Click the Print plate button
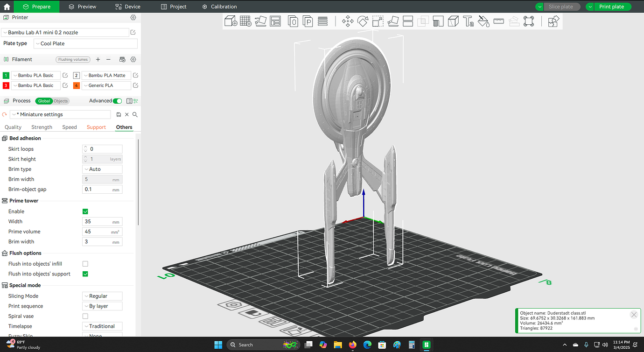The width and height of the screenshot is (644, 352). [x=611, y=7]
